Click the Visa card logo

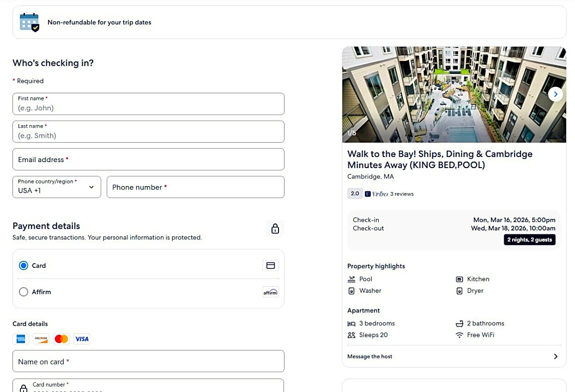82,339
